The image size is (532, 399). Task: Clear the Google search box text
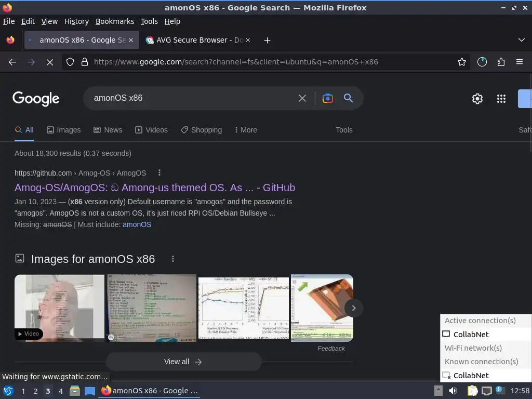[x=302, y=98]
